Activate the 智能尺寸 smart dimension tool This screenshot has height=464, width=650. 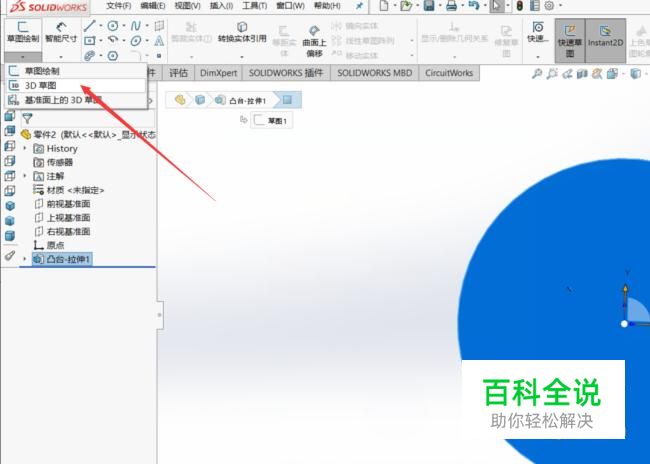click(x=61, y=32)
